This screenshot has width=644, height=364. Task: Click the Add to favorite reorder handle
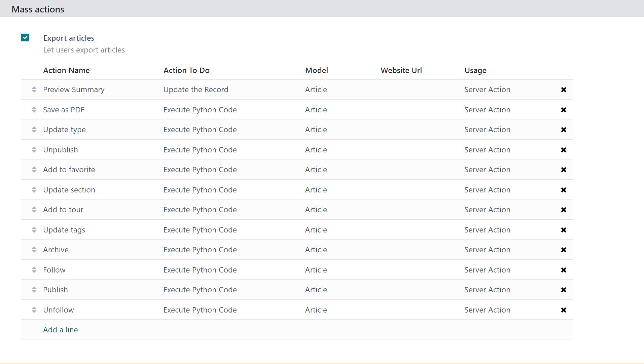34,170
